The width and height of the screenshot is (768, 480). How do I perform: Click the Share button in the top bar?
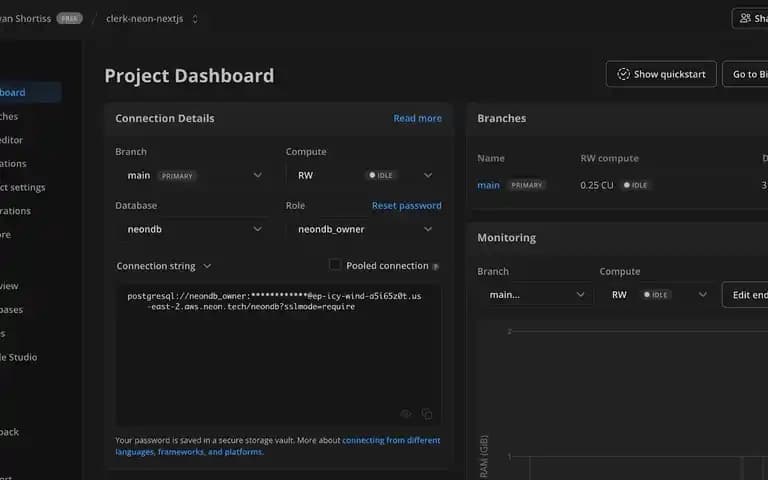750,19
